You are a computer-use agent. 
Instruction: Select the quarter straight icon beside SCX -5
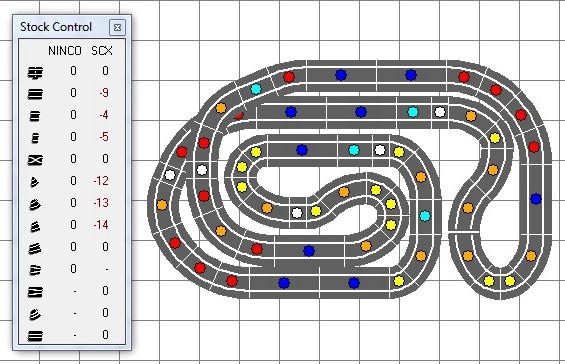35,138
